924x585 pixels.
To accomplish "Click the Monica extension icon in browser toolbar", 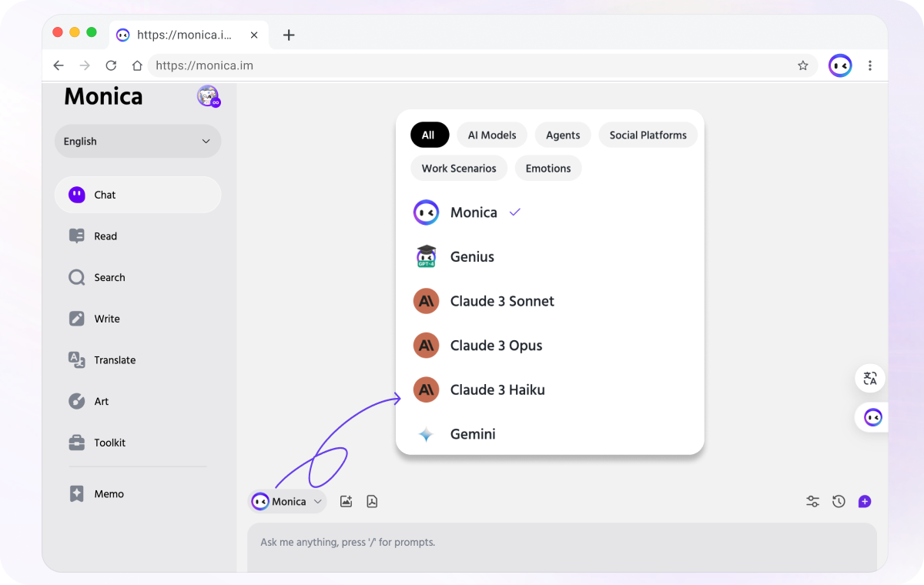I will point(840,65).
